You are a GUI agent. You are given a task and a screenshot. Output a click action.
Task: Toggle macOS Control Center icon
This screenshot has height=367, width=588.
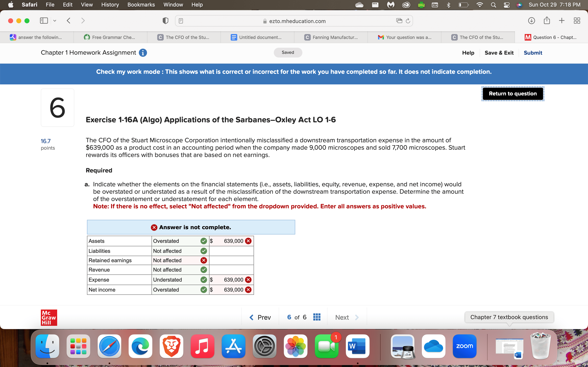click(x=507, y=5)
